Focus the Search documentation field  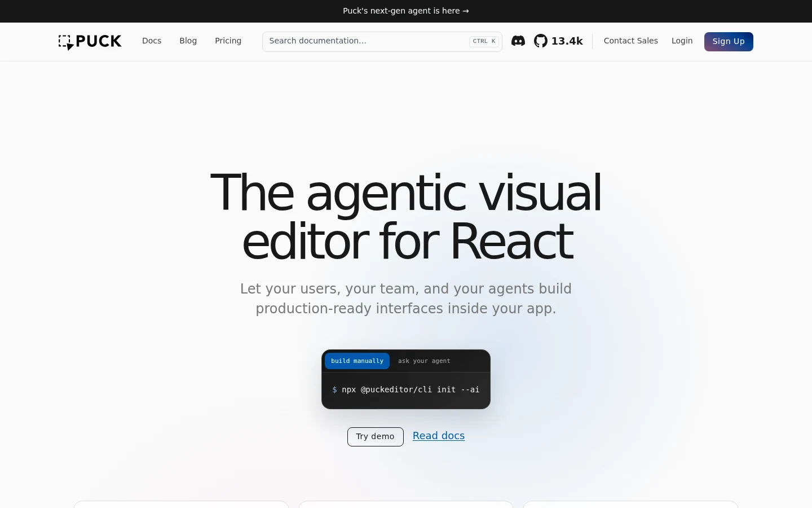[382, 41]
